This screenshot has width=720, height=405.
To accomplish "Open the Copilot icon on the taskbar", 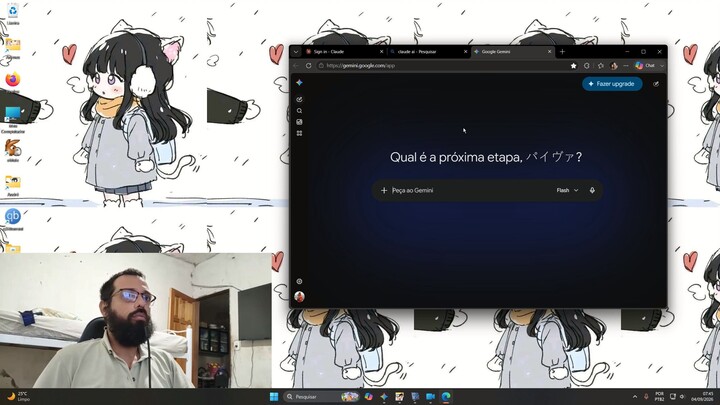I will [x=368, y=396].
